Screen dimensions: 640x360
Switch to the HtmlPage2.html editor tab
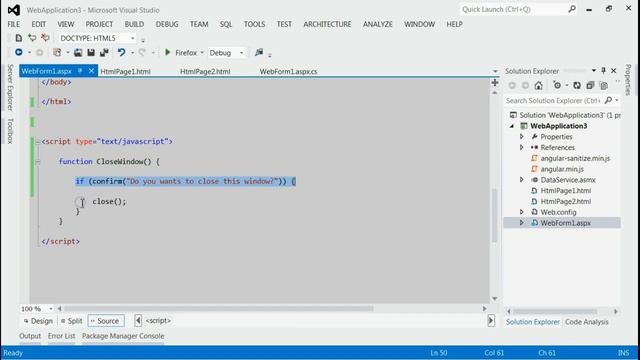[205, 71]
